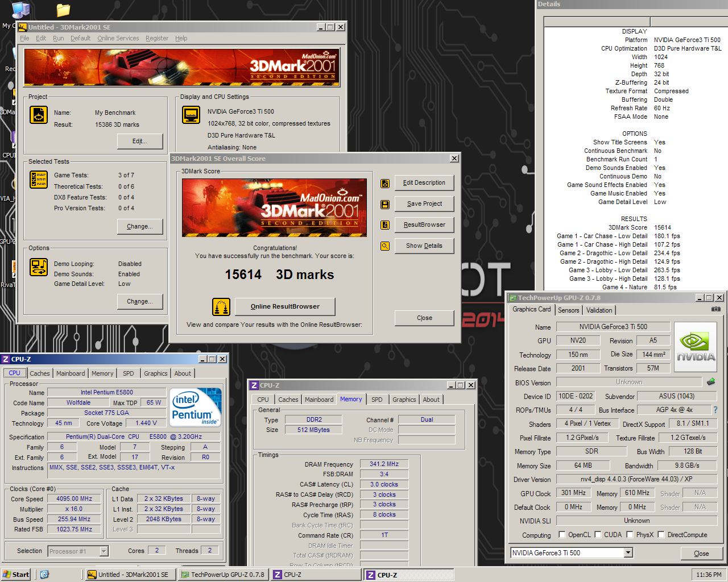Click the Intel Pentium inside logo
Image resolution: width=728 pixels, height=582 pixels.
coord(195,408)
